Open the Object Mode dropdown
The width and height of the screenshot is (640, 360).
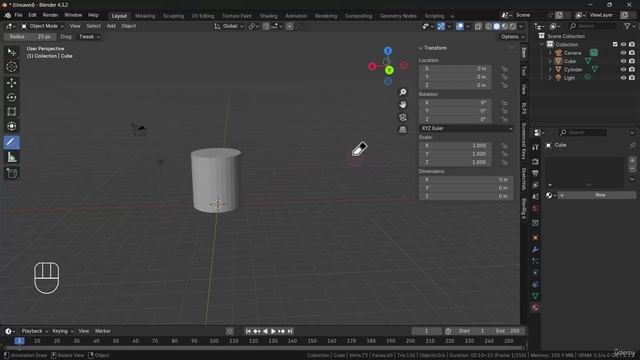click(42, 26)
